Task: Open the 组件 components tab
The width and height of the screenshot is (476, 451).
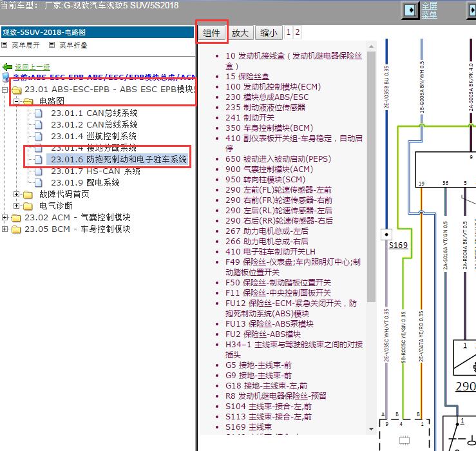Action: (211, 33)
